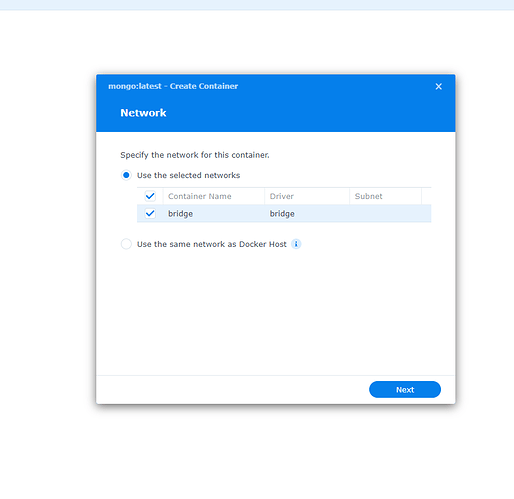Viewport: 514px width, 499px height.
Task: Click the 'mongo:latest - Create Container' title
Action: tap(173, 86)
